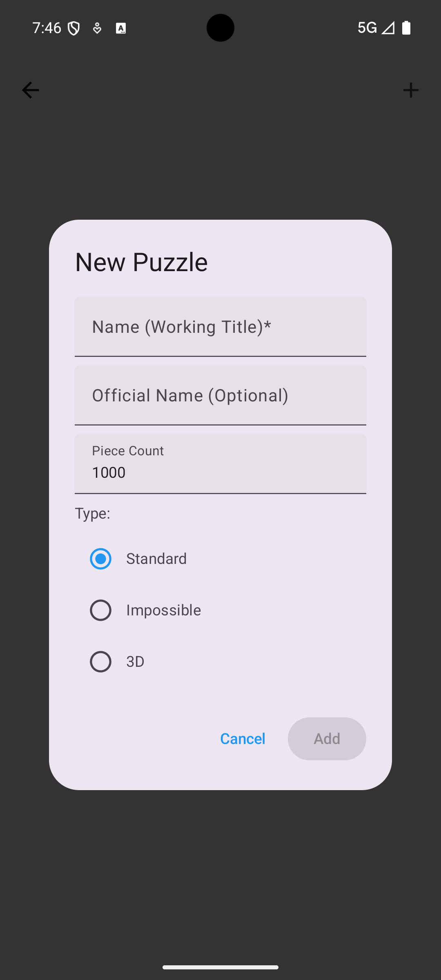Tap the shield status bar icon
Image resolution: width=441 pixels, height=980 pixels.
(x=74, y=28)
